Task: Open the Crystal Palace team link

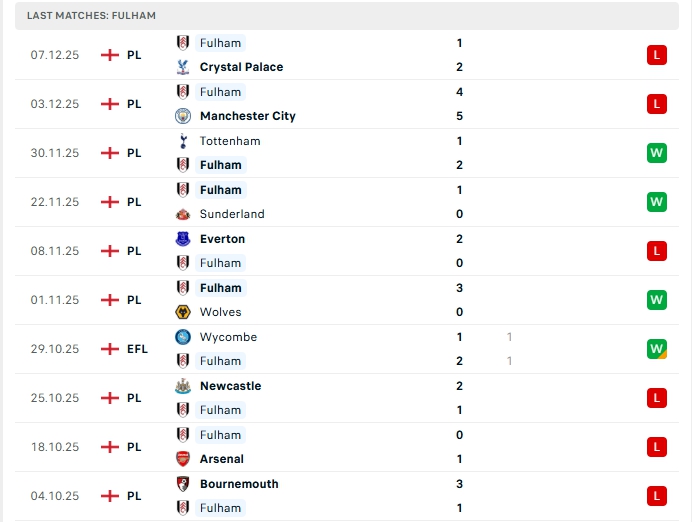Action: click(241, 67)
